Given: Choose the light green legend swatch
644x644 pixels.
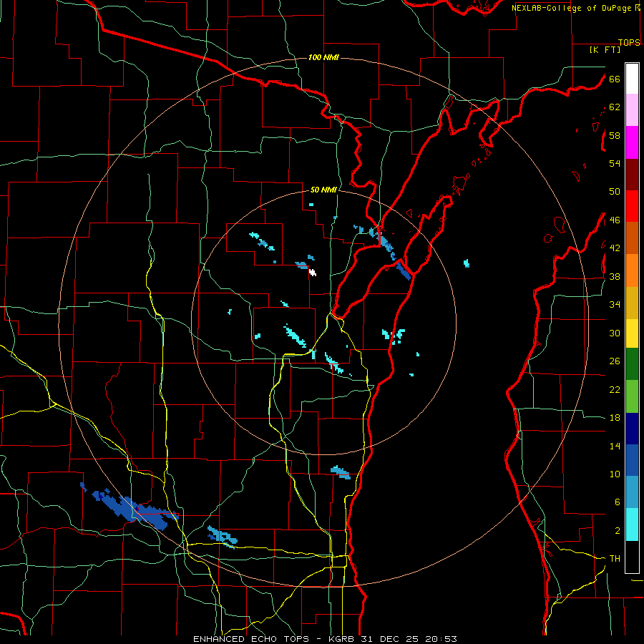Looking at the screenshot, I should coord(632,396).
